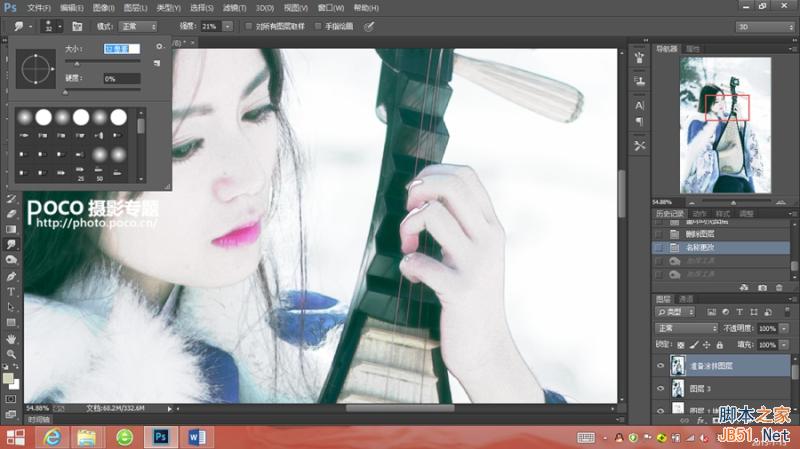Viewport: 800px width, 449px height.
Task: Adjust the brush '硬度' hardness slider
Action: click(x=66, y=92)
